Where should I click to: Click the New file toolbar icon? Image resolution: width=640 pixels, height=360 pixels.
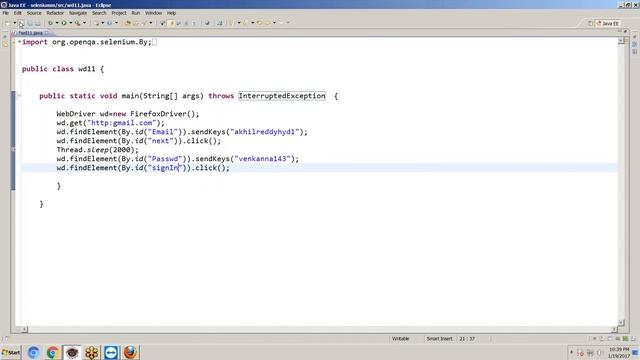(7, 23)
